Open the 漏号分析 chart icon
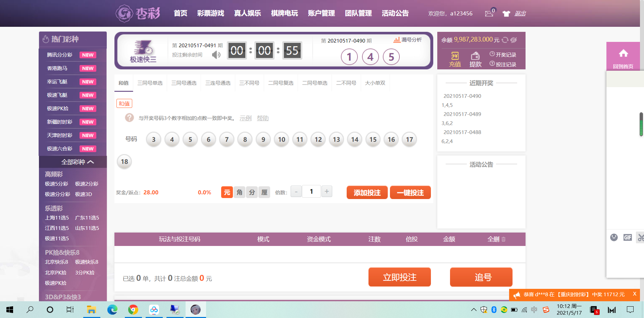644x318 pixels. tap(397, 40)
